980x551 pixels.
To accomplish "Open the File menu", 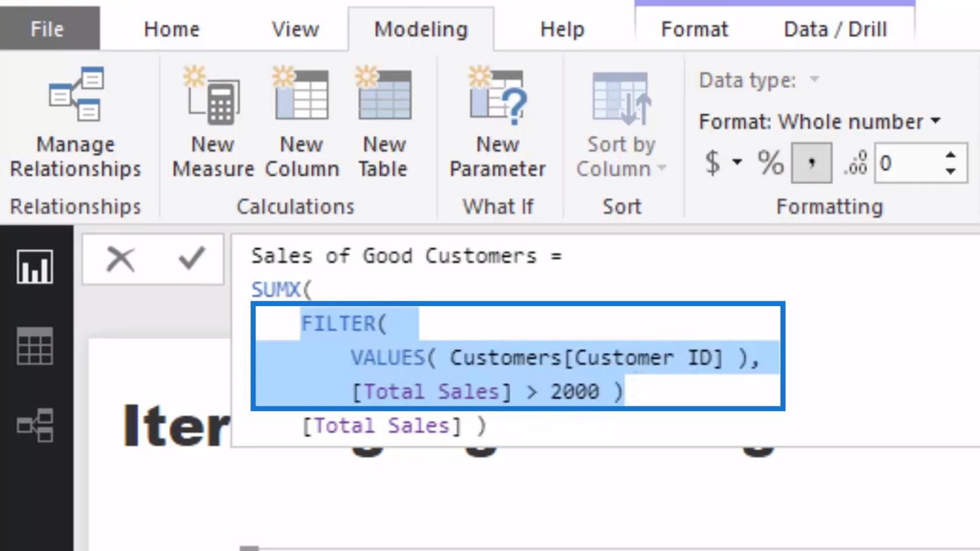I will (x=47, y=29).
